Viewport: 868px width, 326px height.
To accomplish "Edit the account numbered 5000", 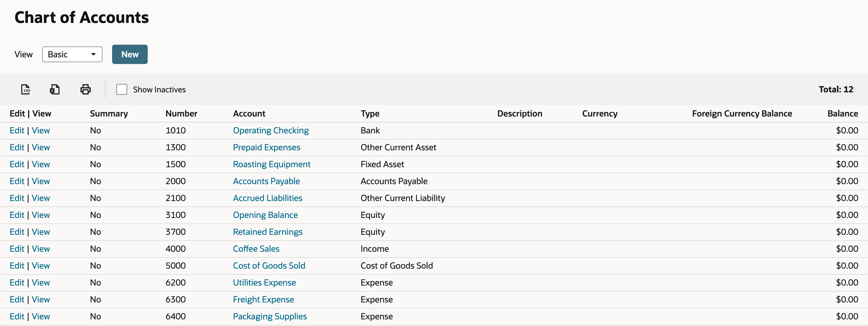I will pyautogui.click(x=17, y=266).
